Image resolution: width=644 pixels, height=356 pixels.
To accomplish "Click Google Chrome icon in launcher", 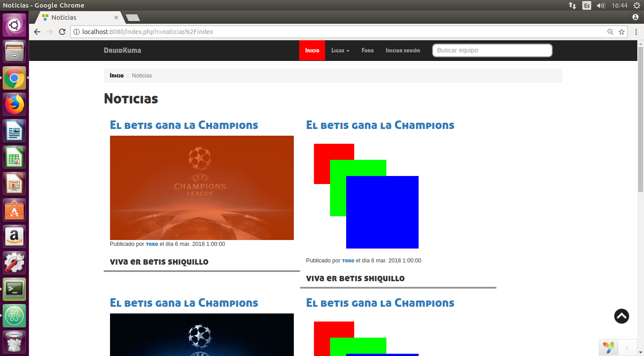I will [14, 78].
